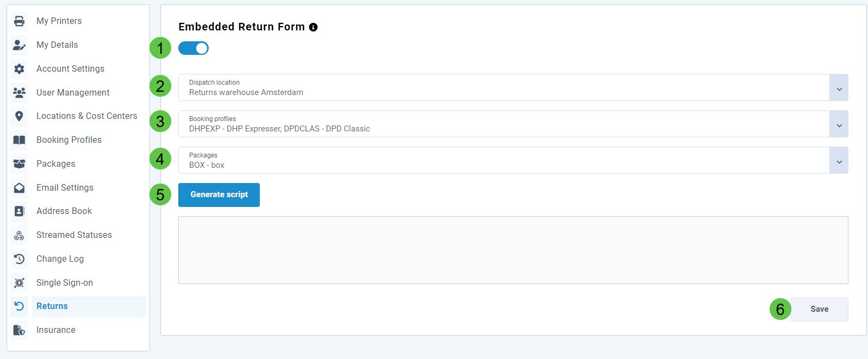Image resolution: width=868 pixels, height=359 pixels.
Task: Open the Returns menu item
Action: click(x=52, y=306)
